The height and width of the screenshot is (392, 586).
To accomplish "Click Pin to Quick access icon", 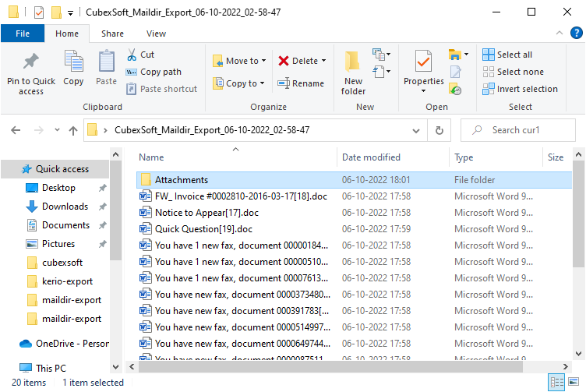I will click(x=30, y=62).
